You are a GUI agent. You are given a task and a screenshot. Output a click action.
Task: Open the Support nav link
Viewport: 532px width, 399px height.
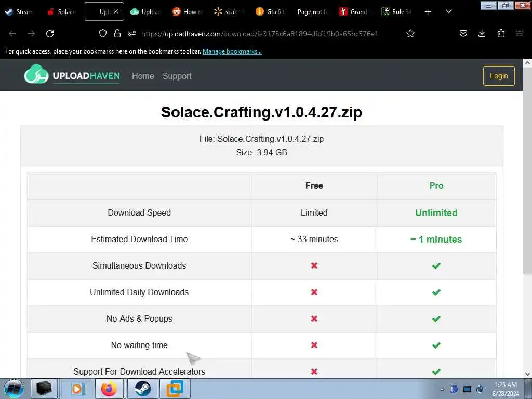(177, 76)
